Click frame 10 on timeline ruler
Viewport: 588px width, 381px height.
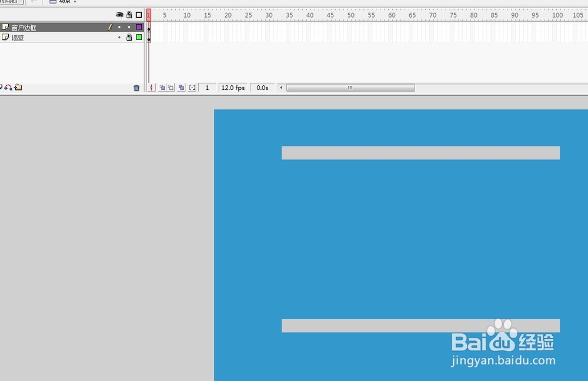(186, 15)
